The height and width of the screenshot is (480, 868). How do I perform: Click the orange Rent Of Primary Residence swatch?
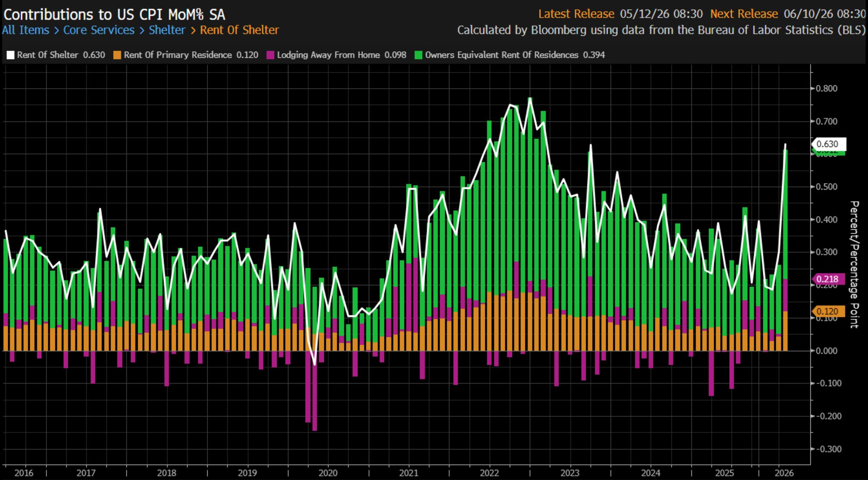(x=117, y=55)
